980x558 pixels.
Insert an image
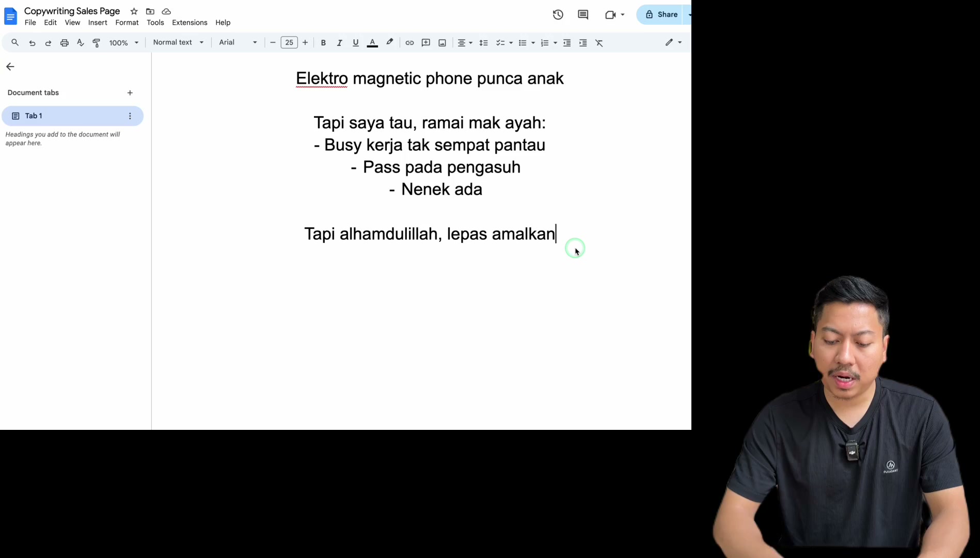[442, 43]
